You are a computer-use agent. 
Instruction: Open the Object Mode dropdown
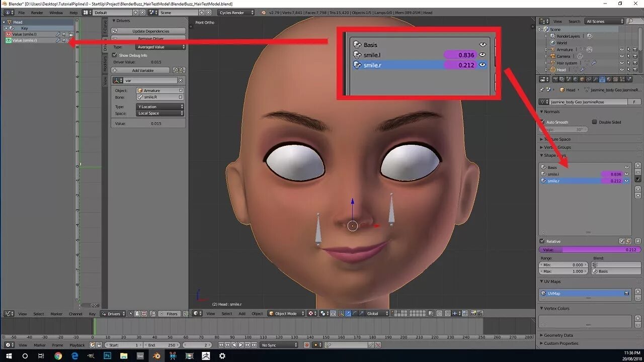coord(286,313)
